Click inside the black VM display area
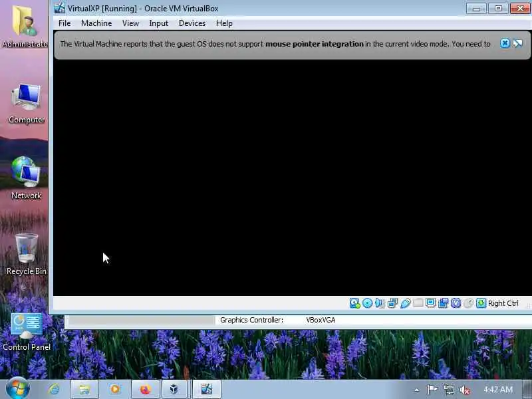The width and height of the screenshot is (532, 399). click(x=292, y=178)
